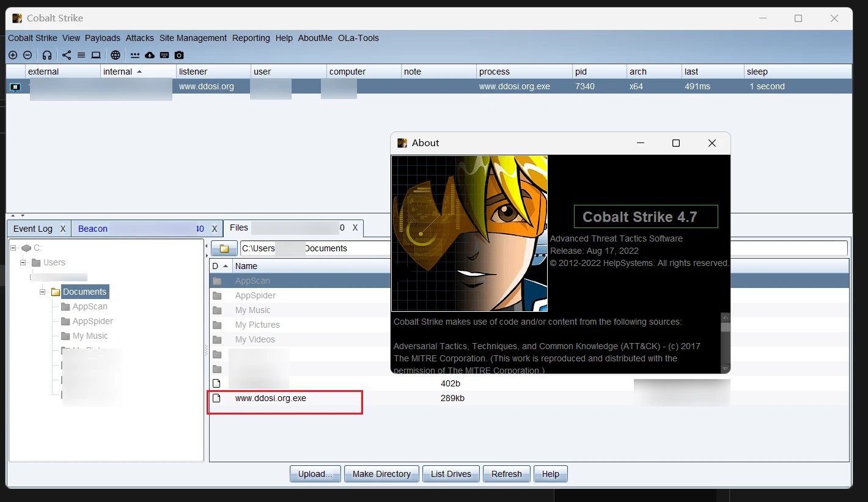Open web manager via globe icon
Screen dimensions: 868x502
pos(116,55)
